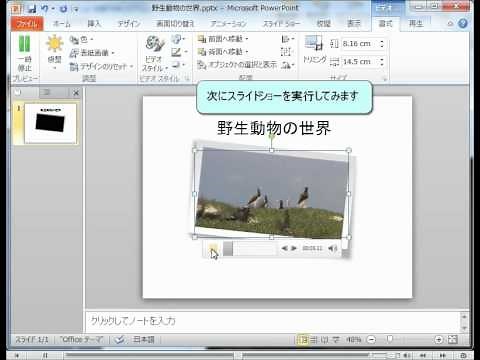Viewport: 480px width, 360px height.
Task: Click the zoom slider handle
Action: [390, 339]
